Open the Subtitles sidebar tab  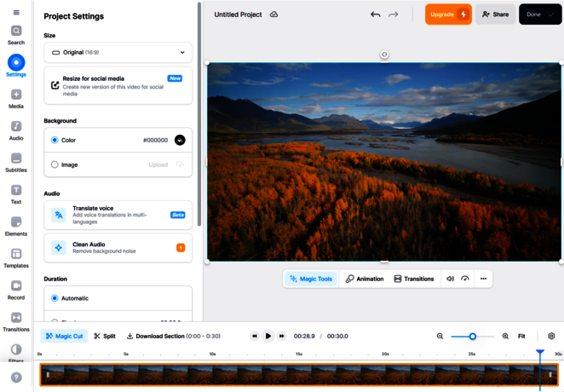point(16,163)
